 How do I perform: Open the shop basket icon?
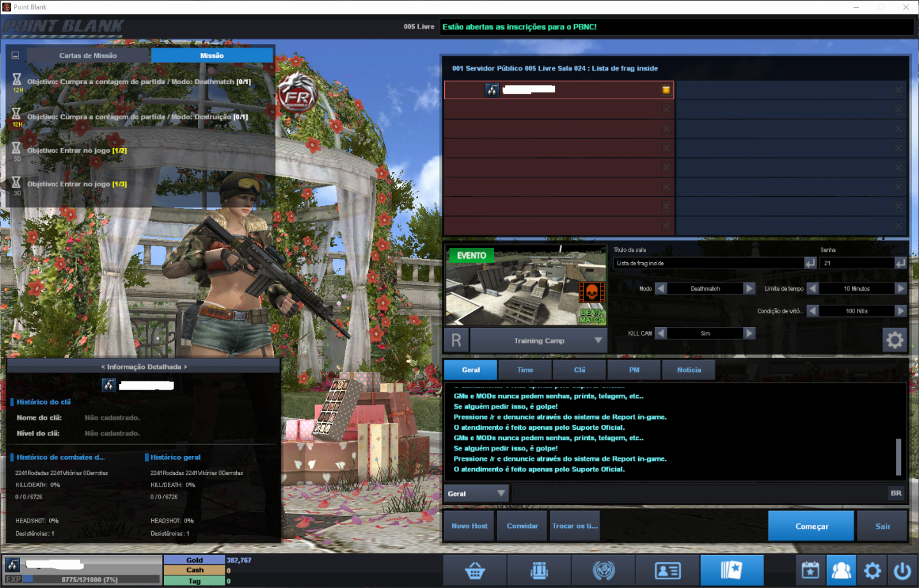tap(475, 570)
